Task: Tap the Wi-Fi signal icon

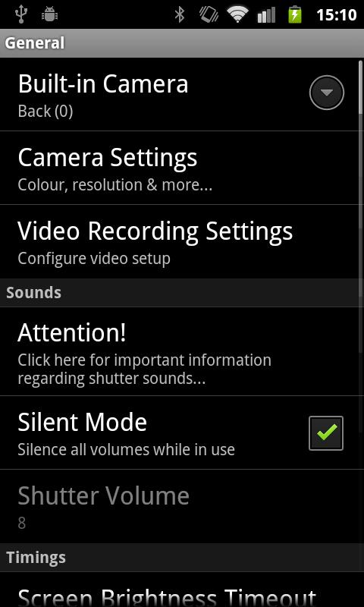Action: point(237,14)
